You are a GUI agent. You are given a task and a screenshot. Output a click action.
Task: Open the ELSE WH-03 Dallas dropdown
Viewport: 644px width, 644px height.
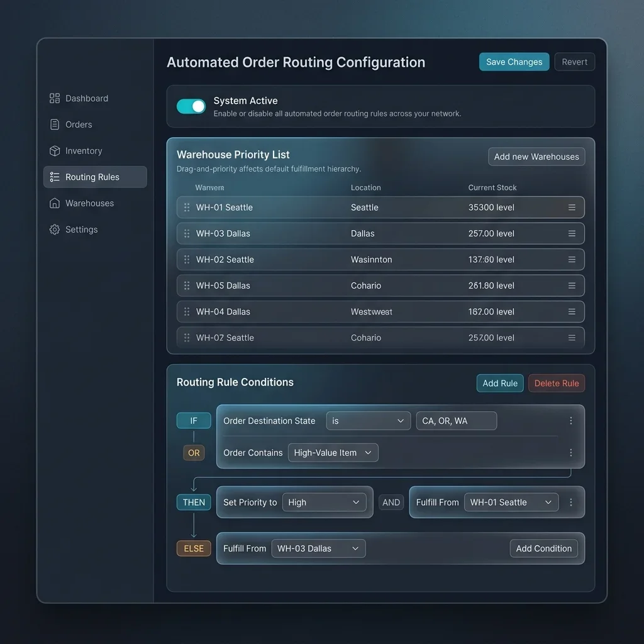point(318,548)
